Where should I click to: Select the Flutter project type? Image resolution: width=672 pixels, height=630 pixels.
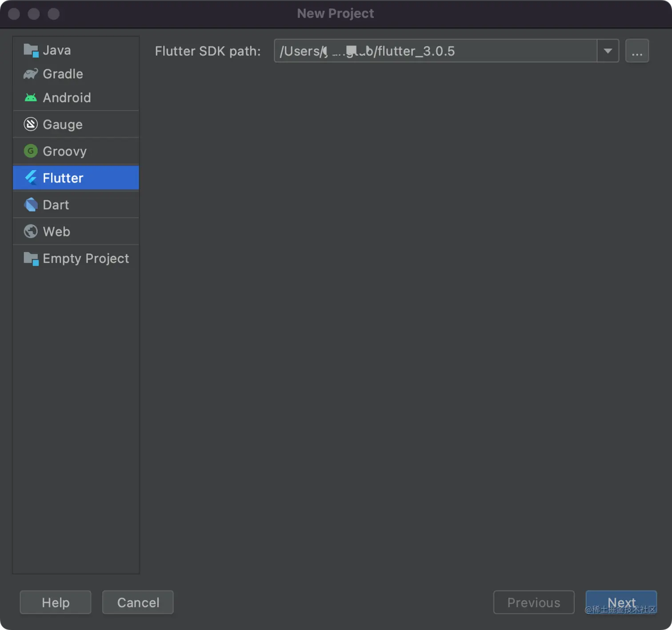point(76,178)
